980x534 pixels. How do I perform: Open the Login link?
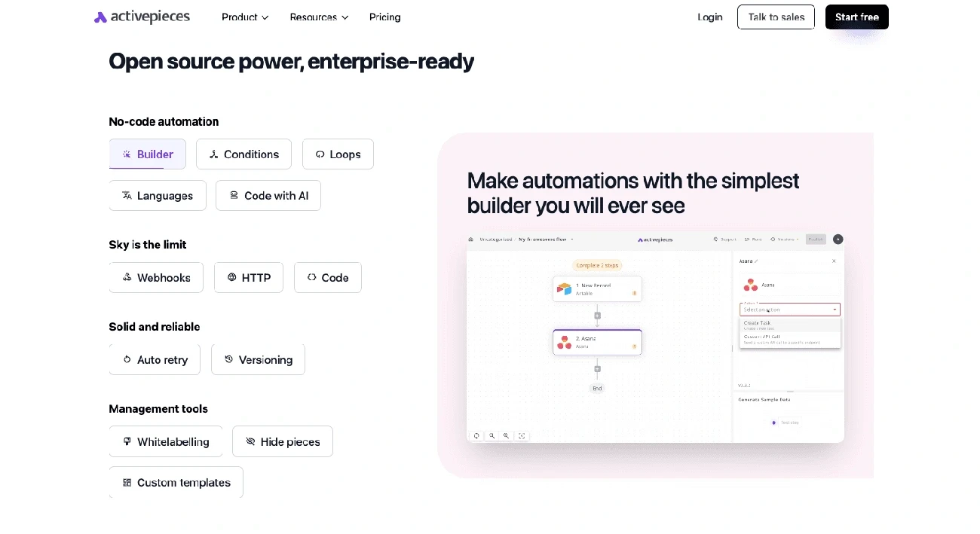pos(710,17)
